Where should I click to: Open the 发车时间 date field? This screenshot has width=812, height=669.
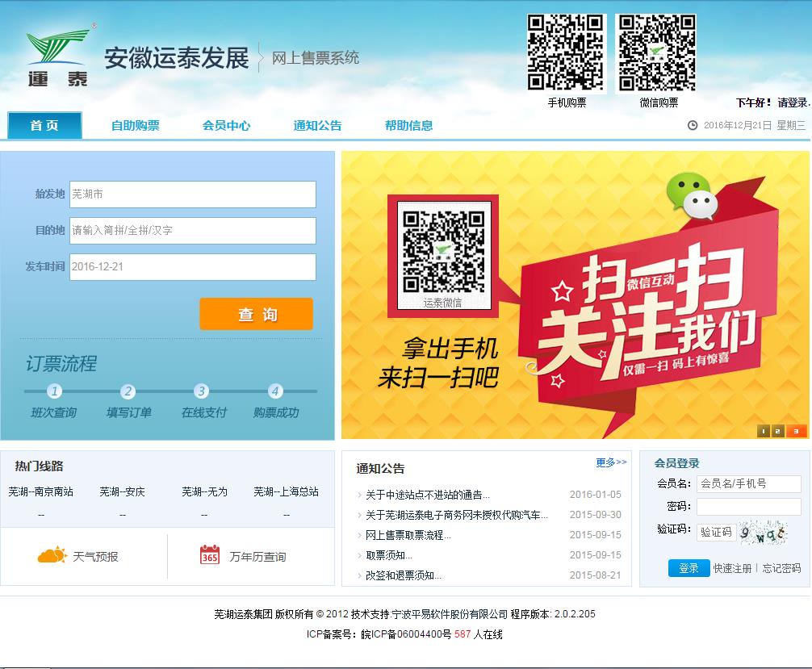(x=193, y=266)
